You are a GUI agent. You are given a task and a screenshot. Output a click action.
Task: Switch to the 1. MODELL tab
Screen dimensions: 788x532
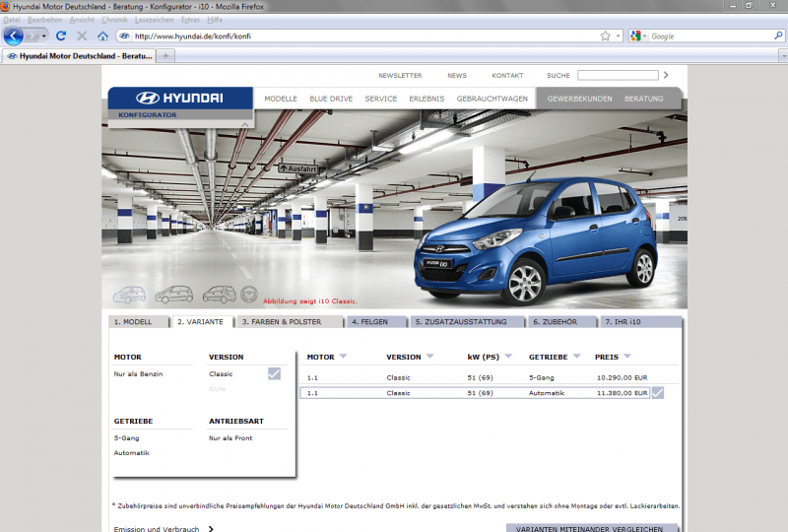click(139, 322)
